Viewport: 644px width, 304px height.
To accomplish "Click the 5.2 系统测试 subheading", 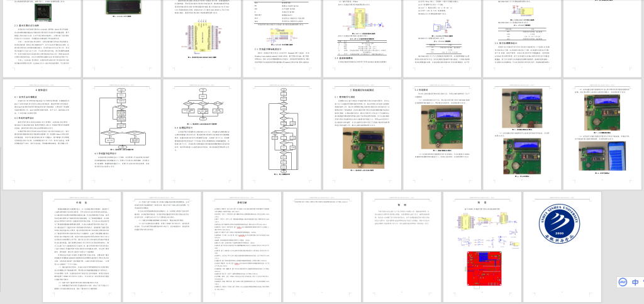I will point(422,89).
